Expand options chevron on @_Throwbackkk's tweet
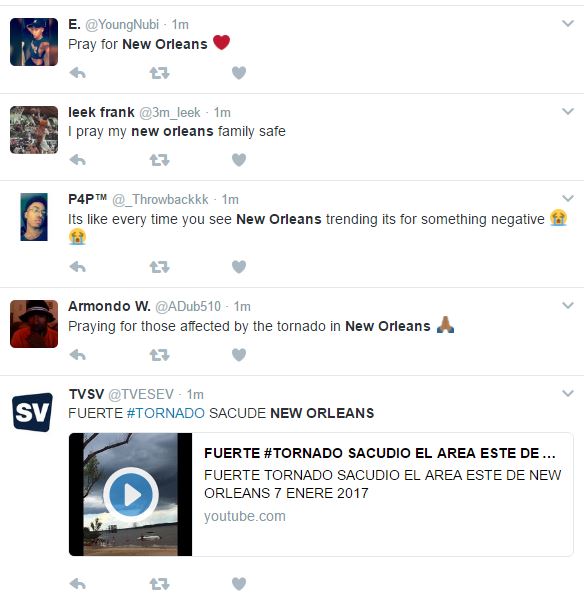The width and height of the screenshot is (584, 600). click(x=568, y=198)
